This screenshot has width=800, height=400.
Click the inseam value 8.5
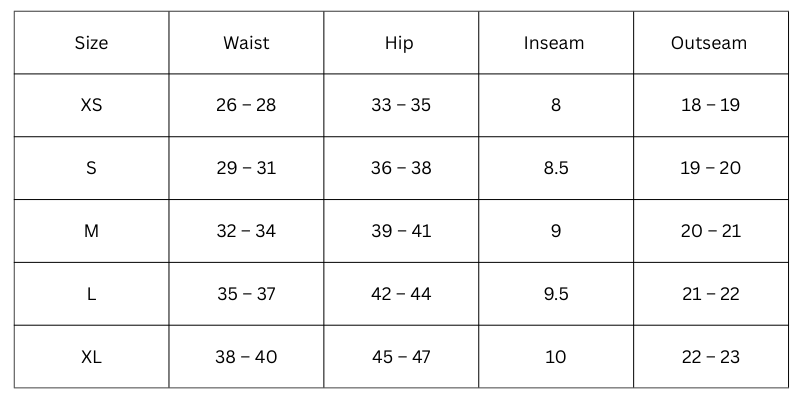(x=556, y=168)
